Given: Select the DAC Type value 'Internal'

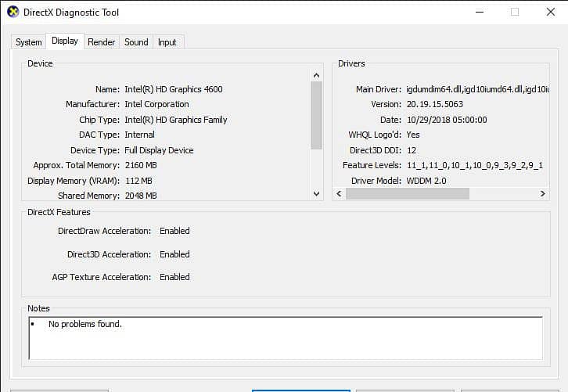Looking at the screenshot, I should [139, 135].
